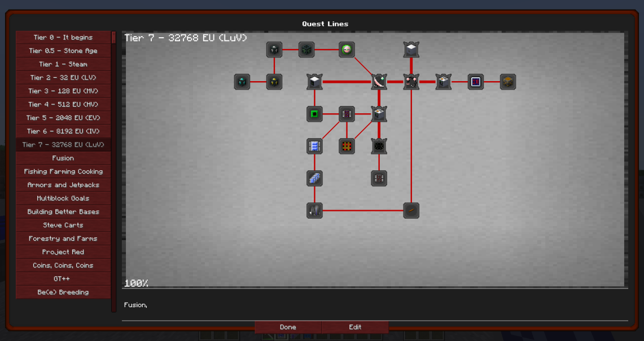Select the orange rod quest at bottom right
This screenshot has height=341, width=644.
tap(410, 210)
